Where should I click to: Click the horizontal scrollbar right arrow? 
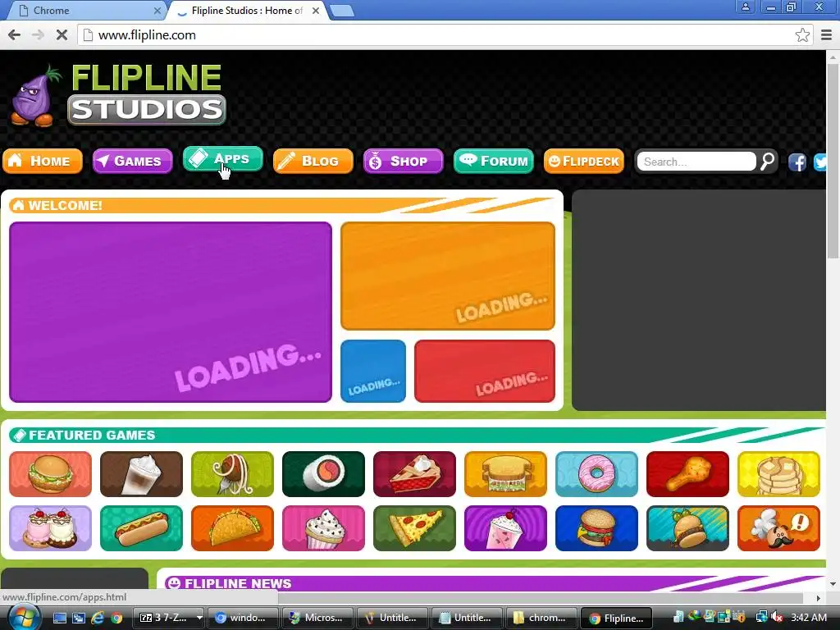tap(818, 598)
